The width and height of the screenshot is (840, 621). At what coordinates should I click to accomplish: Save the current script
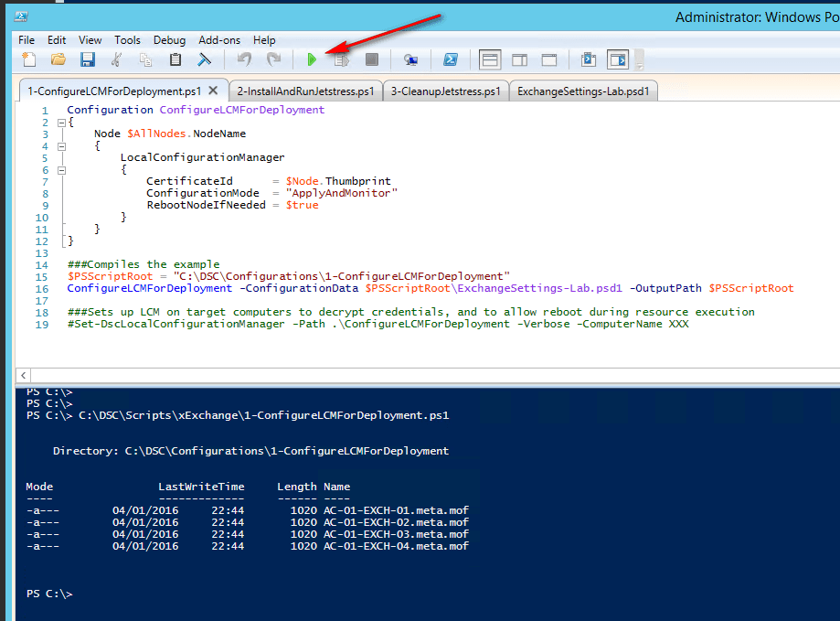[88, 60]
